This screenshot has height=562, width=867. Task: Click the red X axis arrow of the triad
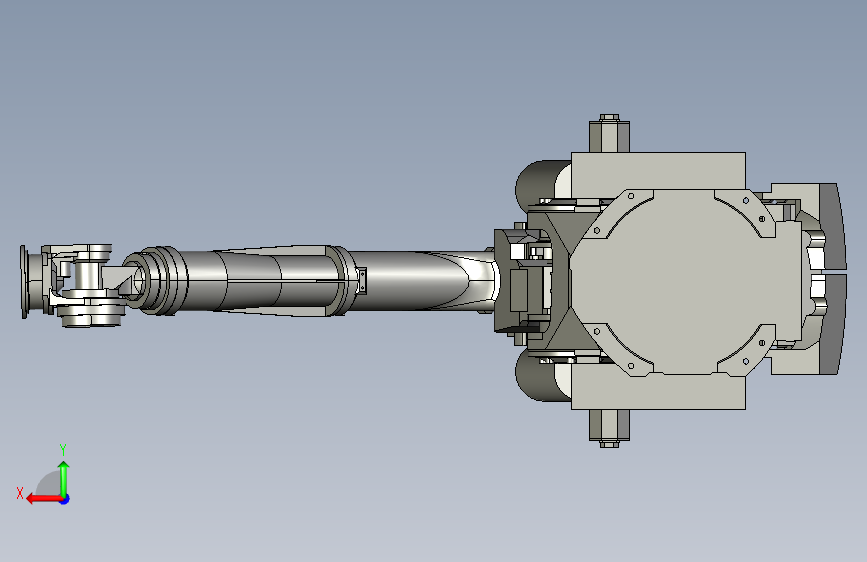pyautogui.click(x=43, y=499)
